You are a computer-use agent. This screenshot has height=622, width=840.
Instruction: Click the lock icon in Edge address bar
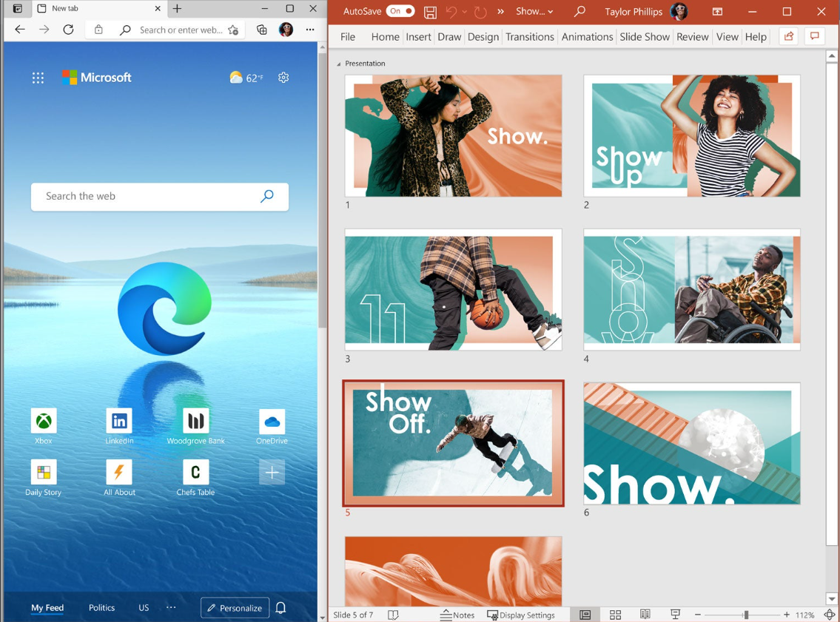[x=98, y=30]
